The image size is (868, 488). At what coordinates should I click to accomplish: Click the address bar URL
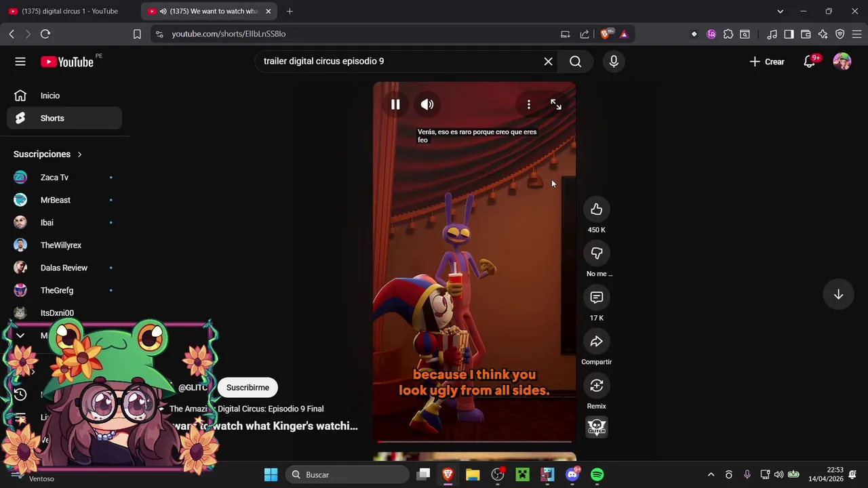pos(229,34)
